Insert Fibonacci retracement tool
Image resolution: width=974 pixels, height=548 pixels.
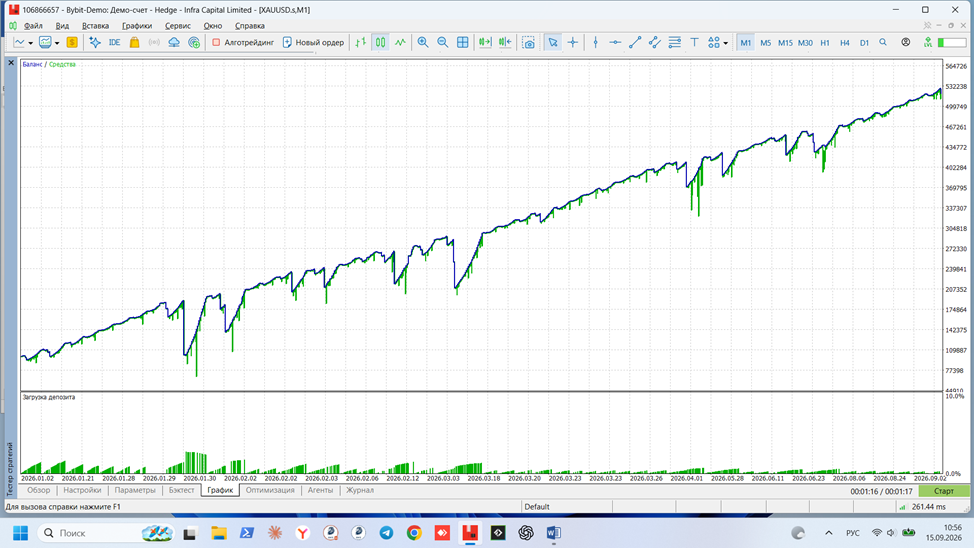(x=675, y=42)
